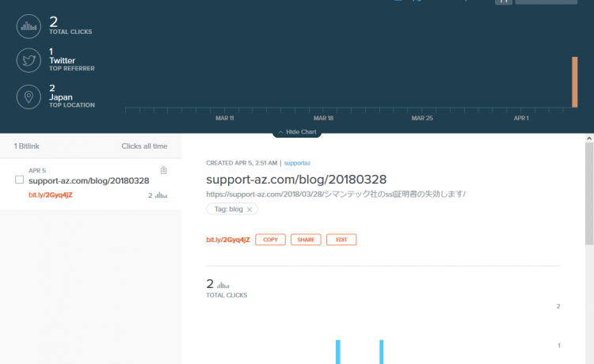The width and height of the screenshot is (594, 364).
Task: Open the Clicks all time sort option
Action: [144, 146]
